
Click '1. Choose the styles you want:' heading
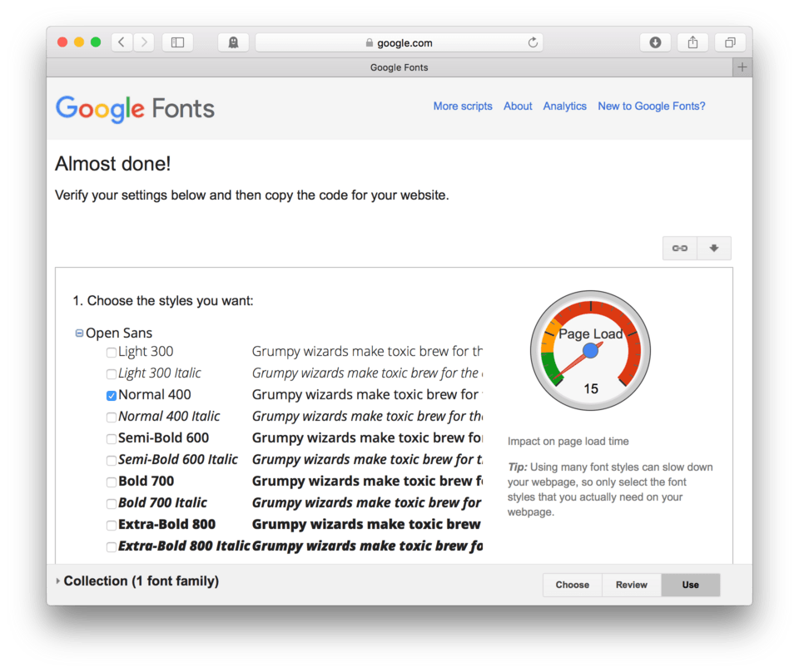point(163,301)
